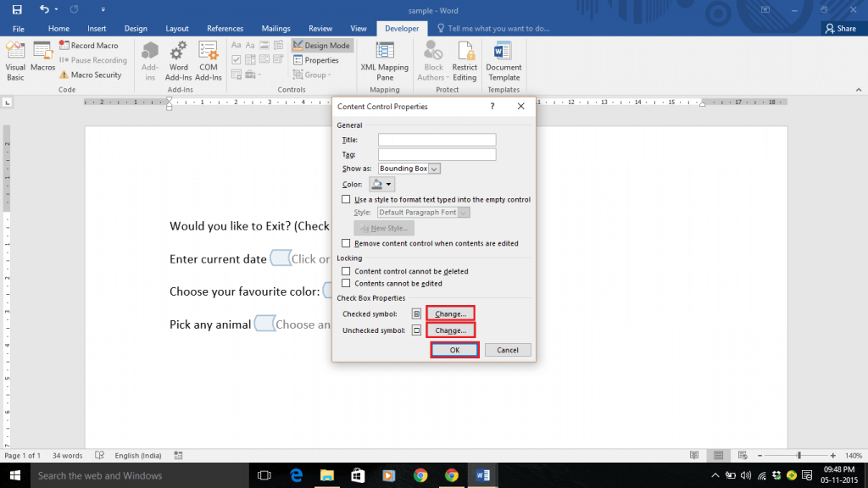
Task: Click Change for the Checked symbol
Action: click(450, 313)
